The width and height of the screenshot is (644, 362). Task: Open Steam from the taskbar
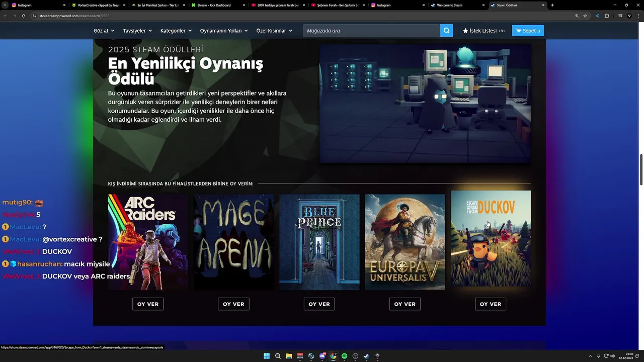click(366, 356)
